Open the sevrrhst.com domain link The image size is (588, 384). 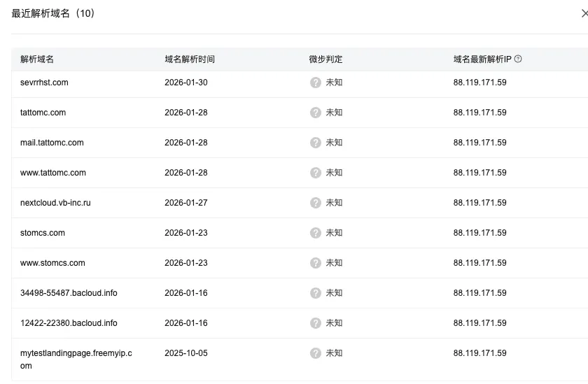point(44,83)
